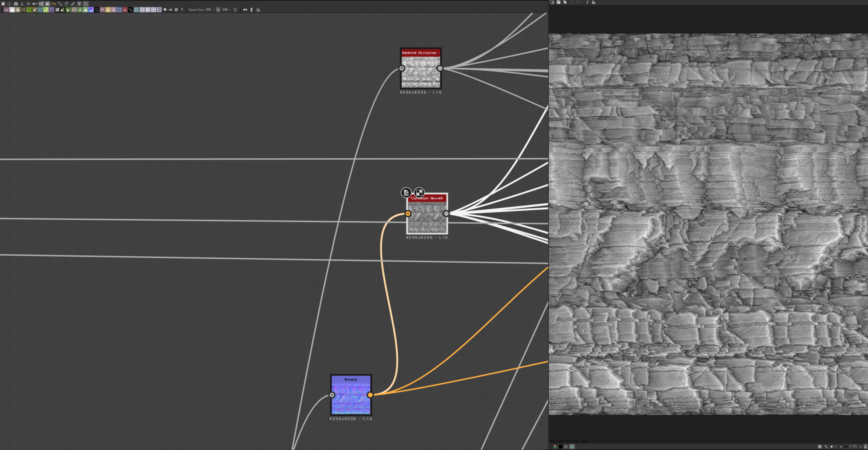
Task: Click the wrench tools icon in graph toolbar
Action: [73, 3]
